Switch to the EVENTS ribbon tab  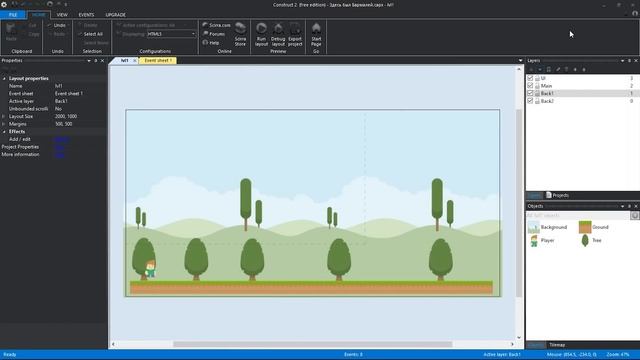tap(86, 15)
